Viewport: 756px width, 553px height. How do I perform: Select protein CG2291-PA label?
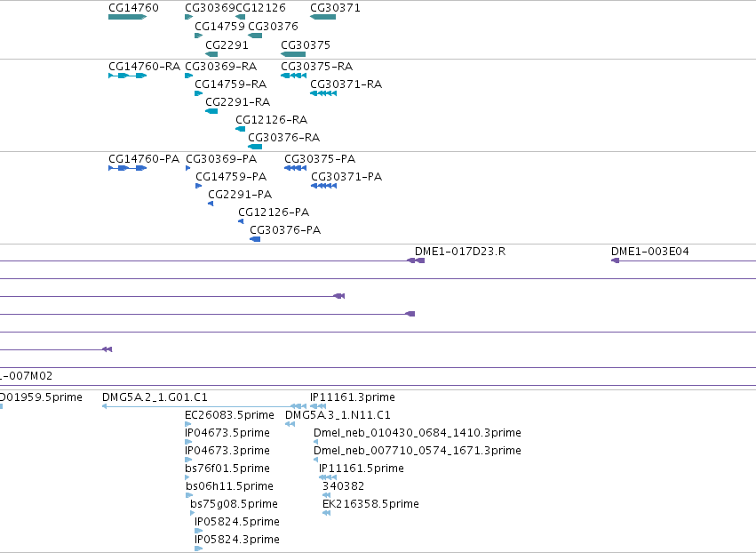click(240, 195)
